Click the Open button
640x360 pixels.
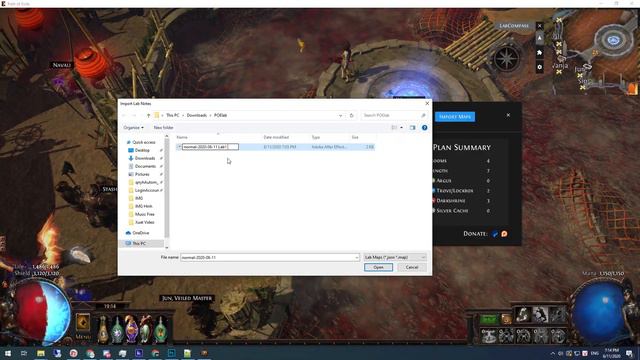point(378,267)
